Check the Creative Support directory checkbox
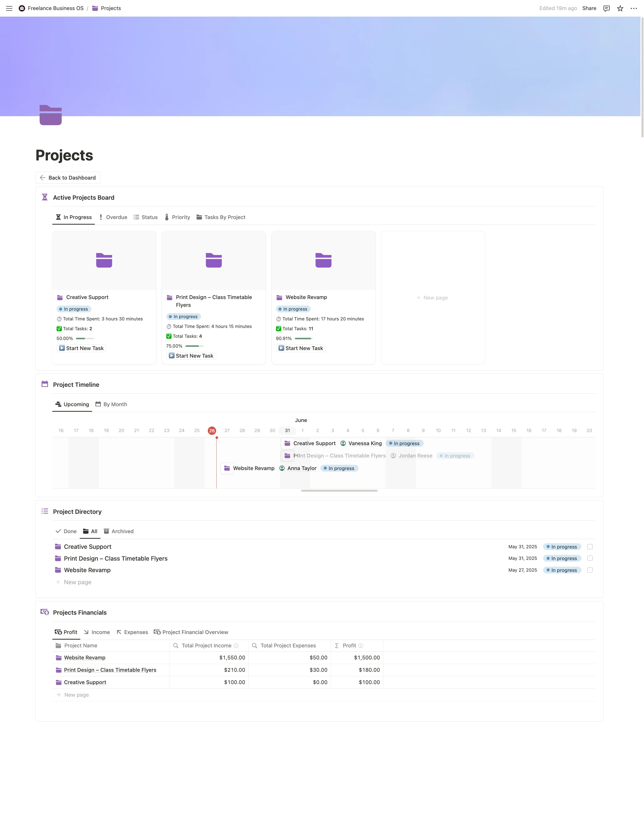The height and width of the screenshot is (836, 644). point(590,547)
